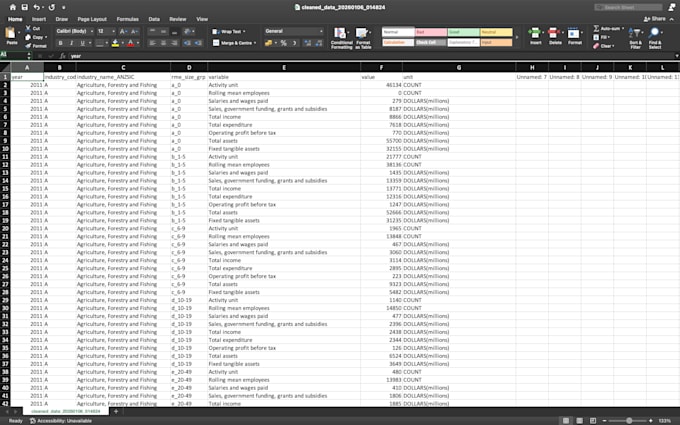
Task: Collapse the ribbon with the chevron
Action: 672,19
